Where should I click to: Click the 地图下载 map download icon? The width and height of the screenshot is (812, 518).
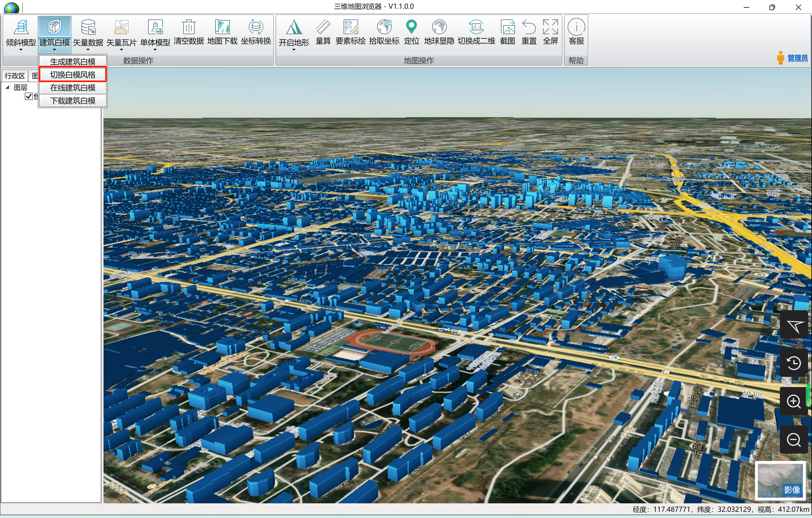click(222, 28)
